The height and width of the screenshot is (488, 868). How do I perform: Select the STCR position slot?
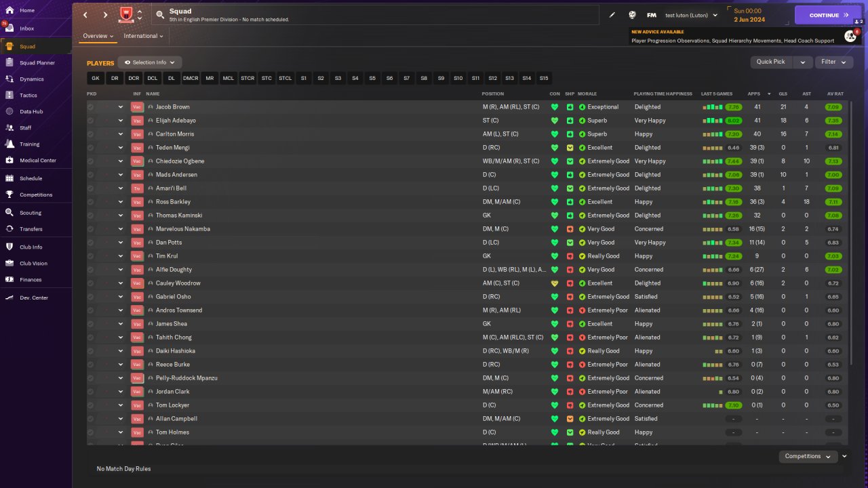[248, 79]
